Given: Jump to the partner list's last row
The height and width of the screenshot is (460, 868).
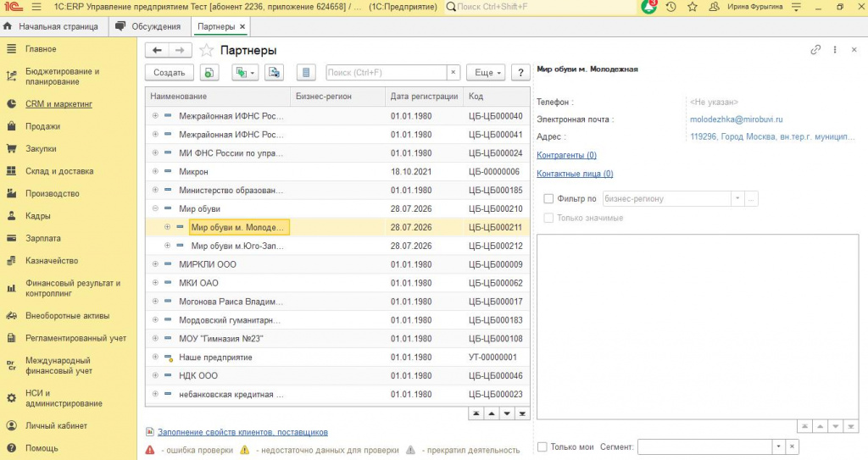Looking at the screenshot, I should point(522,413).
